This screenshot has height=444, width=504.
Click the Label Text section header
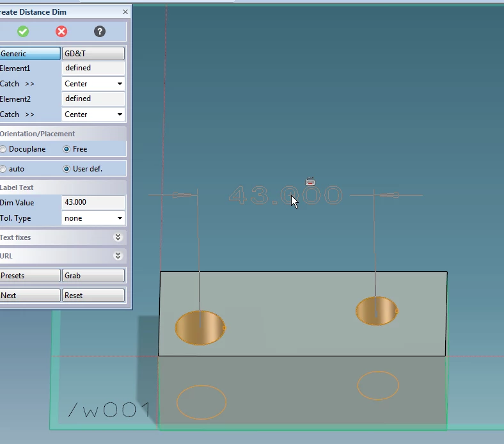pos(63,187)
